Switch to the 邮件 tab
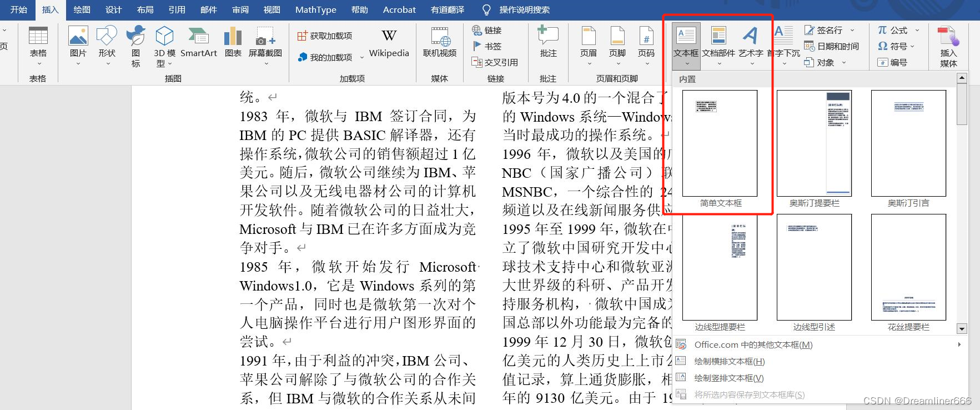980x410 pixels. pyautogui.click(x=208, y=9)
